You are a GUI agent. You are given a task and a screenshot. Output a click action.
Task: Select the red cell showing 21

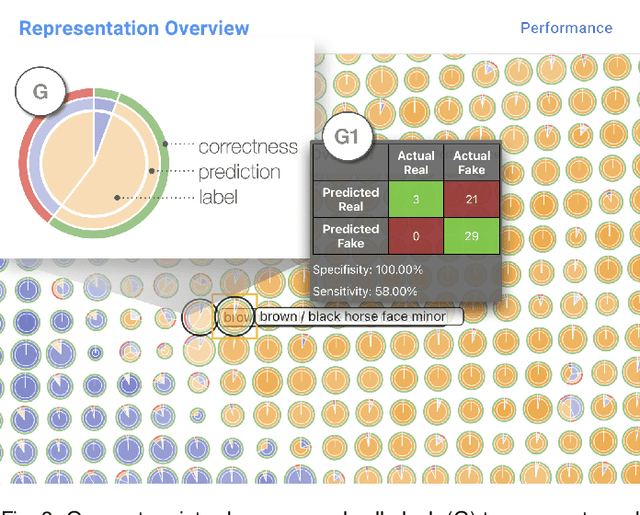472,201
